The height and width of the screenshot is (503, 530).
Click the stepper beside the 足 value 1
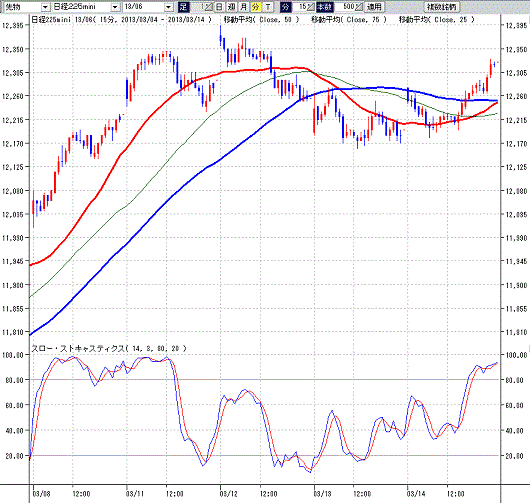[x=209, y=7]
